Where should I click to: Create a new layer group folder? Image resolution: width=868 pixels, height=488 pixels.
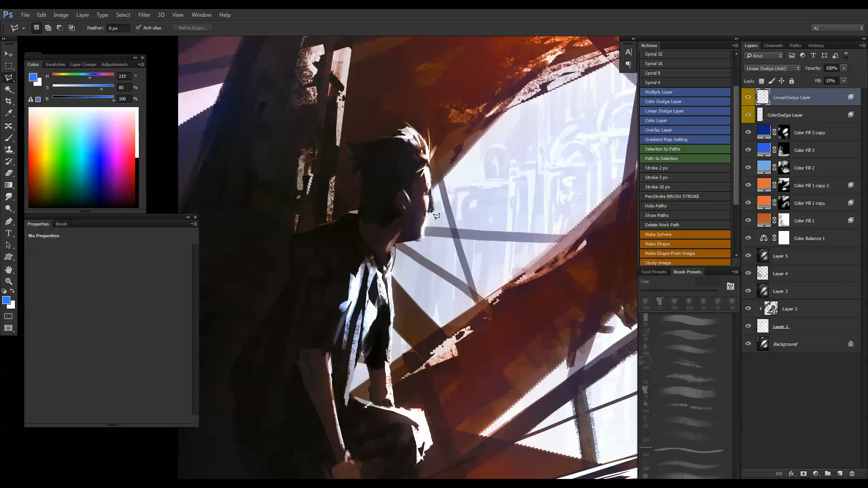[827, 474]
